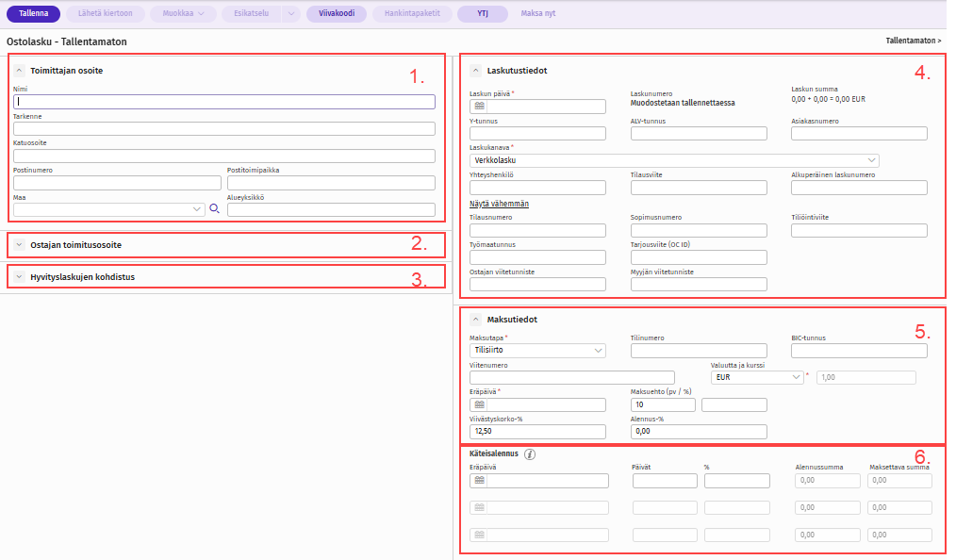956x560 pixels.
Task: Open the Laskun päivä calendar picker
Action: click(478, 107)
